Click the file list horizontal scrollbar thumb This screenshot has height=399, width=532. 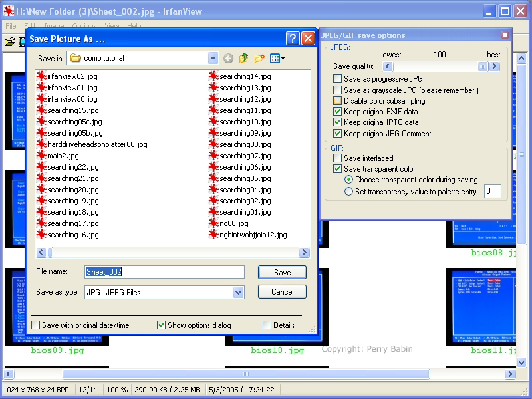click(x=51, y=253)
